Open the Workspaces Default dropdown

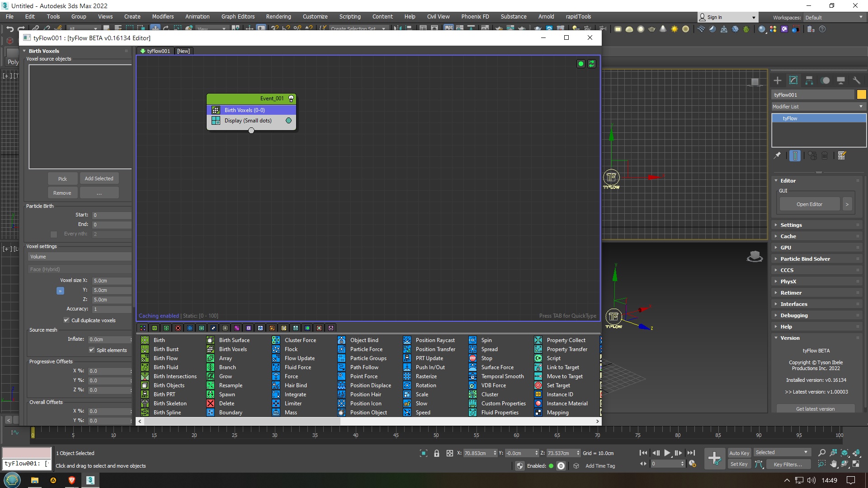coord(834,18)
